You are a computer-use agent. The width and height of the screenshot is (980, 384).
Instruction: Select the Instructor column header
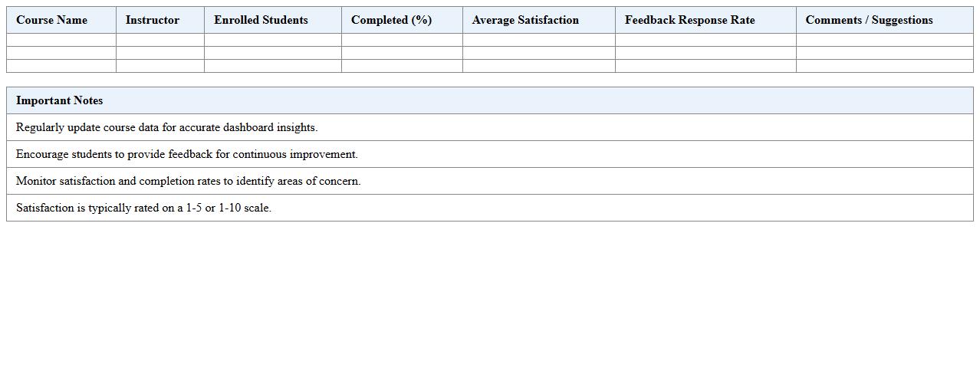(x=153, y=20)
